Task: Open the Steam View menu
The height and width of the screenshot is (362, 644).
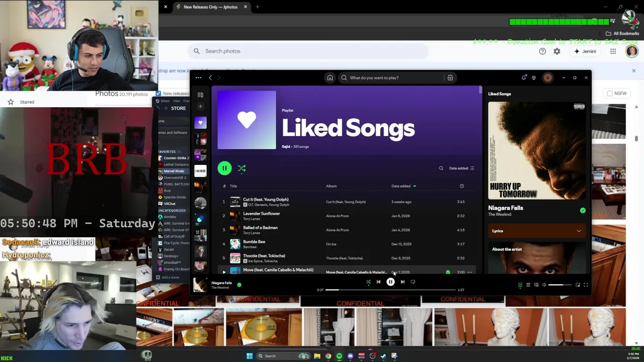Action: point(177,101)
